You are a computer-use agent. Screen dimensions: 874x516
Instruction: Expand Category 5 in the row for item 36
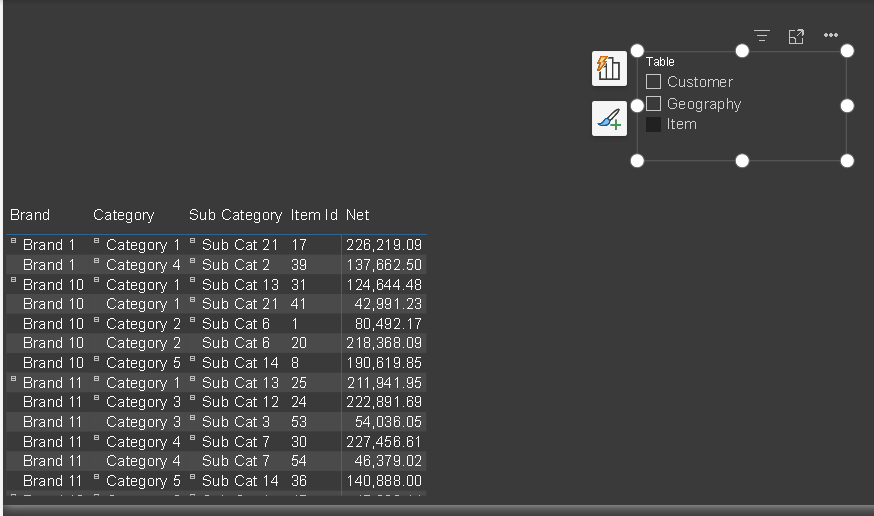[96, 477]
